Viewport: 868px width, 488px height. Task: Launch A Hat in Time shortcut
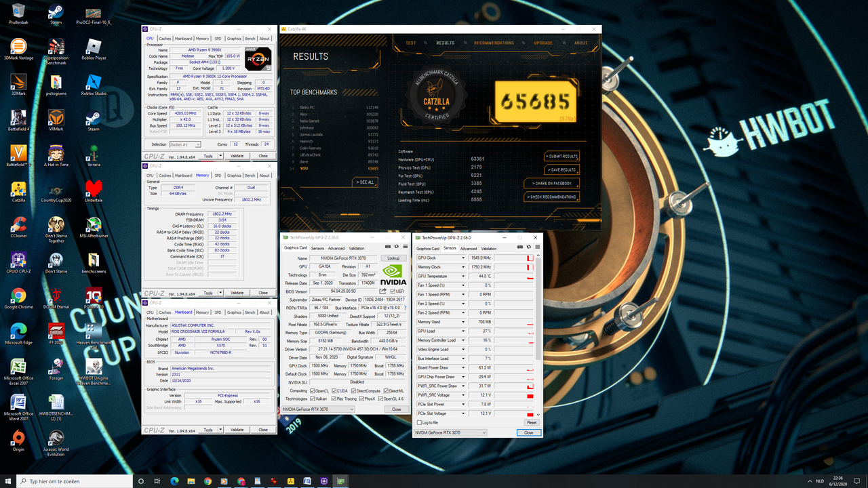click(x=56, y=156)
